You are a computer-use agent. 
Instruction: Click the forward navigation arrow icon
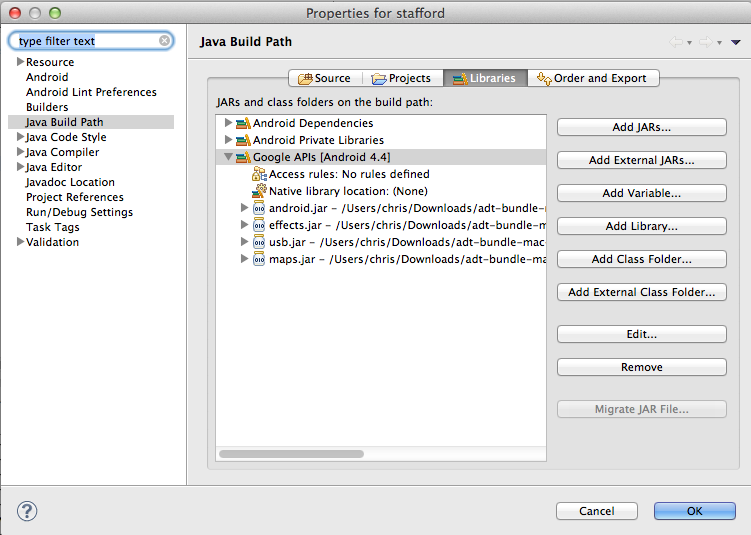[706, 42]
